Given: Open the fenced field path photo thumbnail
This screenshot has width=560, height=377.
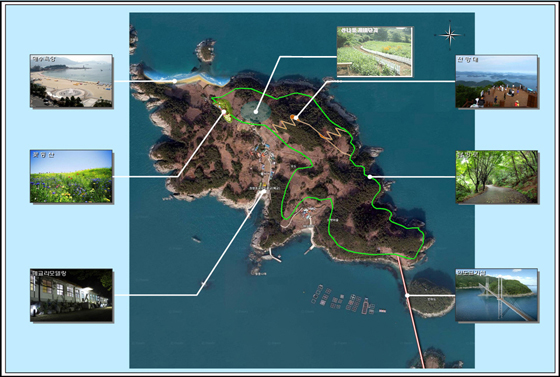Looking at the screenshot, I should (x=375, y=51).
